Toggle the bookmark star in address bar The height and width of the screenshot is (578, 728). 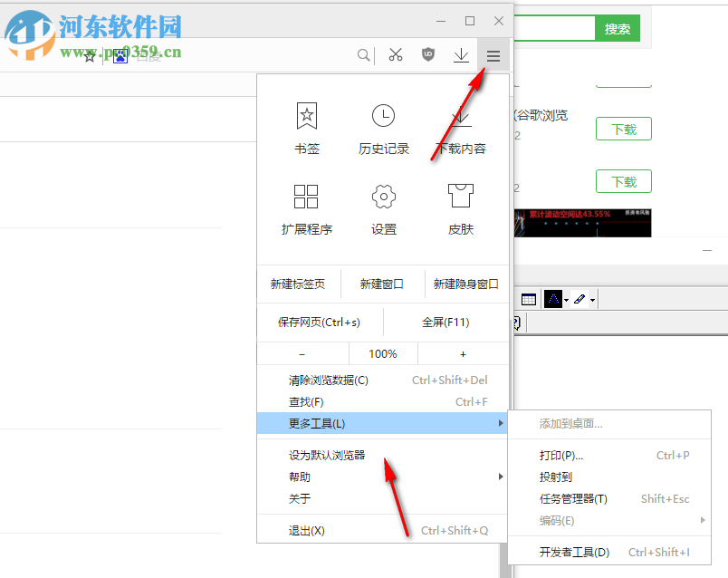point(89,55)
